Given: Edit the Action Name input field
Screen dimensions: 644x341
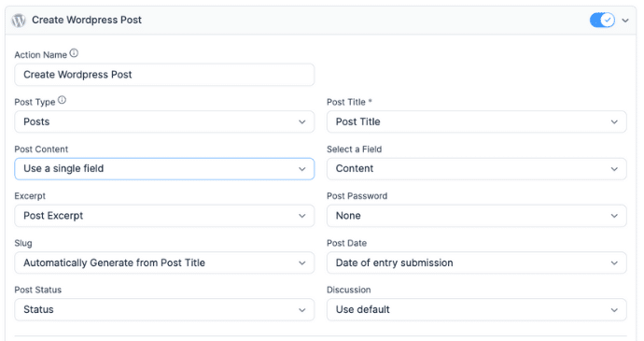Looking at the screenshot, I should (164, 75).
